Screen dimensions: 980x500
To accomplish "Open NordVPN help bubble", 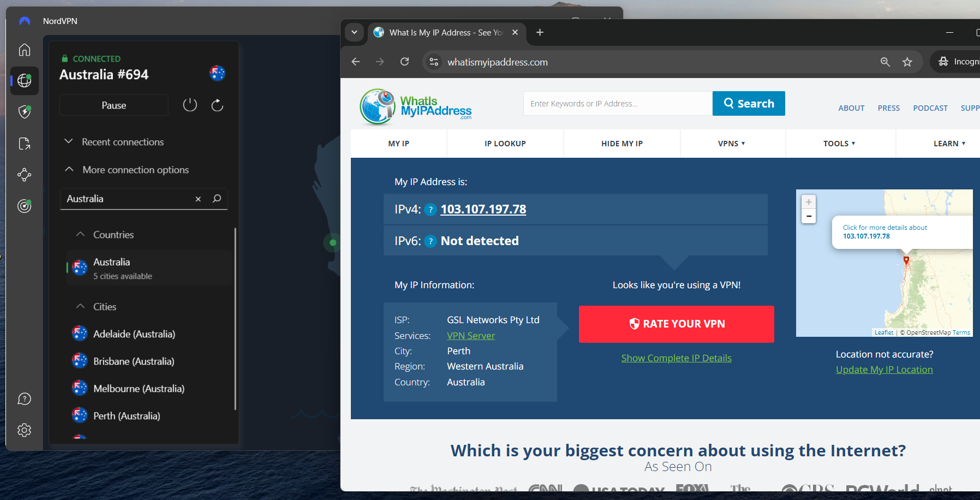I will pyautogui.click(x=24, y=398).
